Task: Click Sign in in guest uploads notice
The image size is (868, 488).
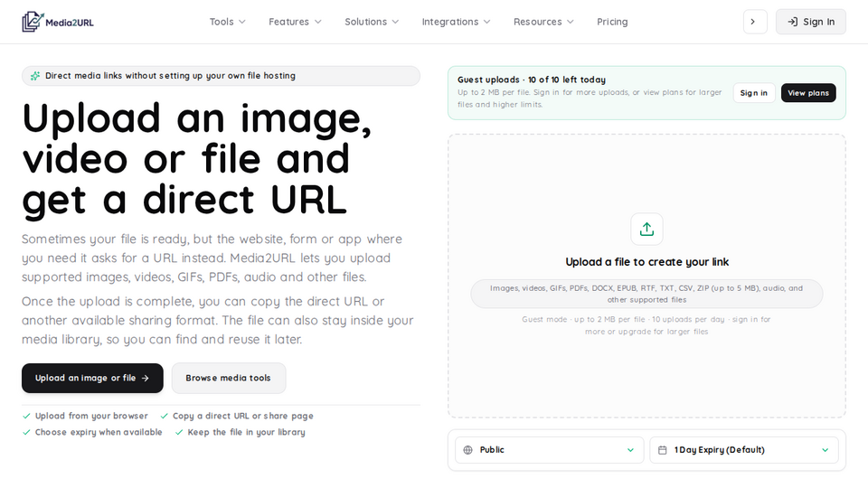Action: coord(754,93)
